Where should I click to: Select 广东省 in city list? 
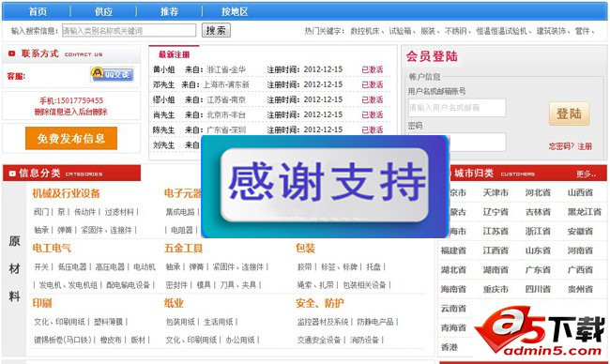[x=538, y=269]
